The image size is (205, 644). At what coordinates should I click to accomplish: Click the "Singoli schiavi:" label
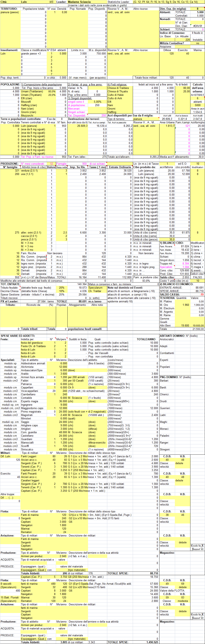pos(76,112)
